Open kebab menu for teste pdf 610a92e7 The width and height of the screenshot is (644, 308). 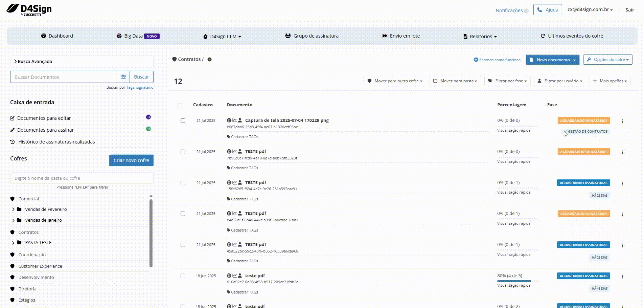point(622,277)
